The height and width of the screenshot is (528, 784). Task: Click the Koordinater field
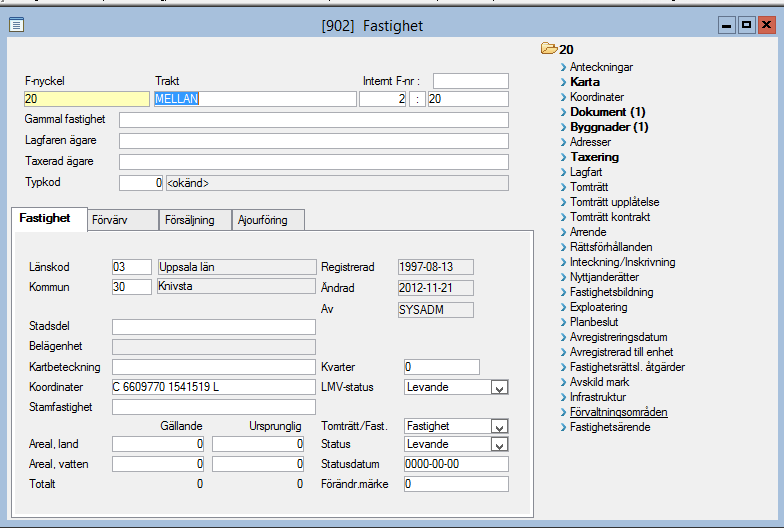click(x=214, y=387)
